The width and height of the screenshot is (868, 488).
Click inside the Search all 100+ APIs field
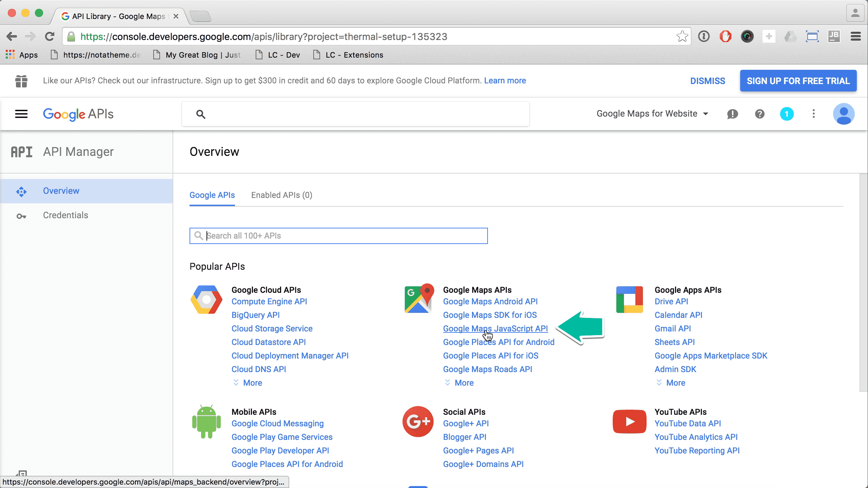click(339, 236)
